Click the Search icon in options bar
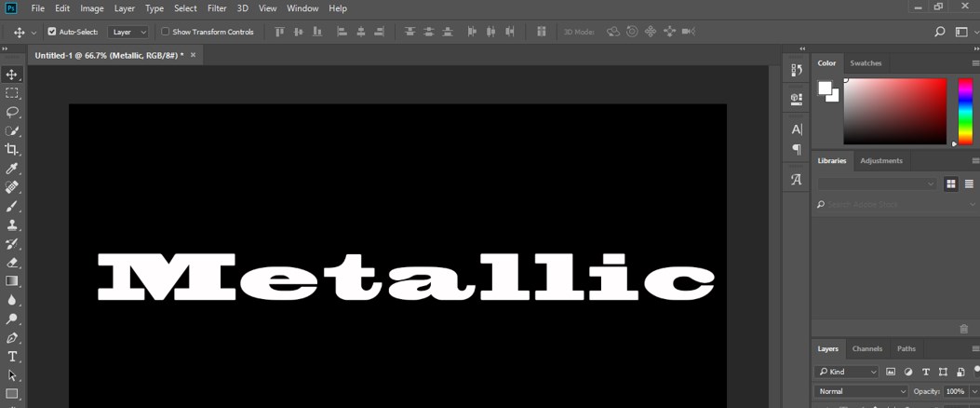Screen dimensions: 980x408 (939, 32)
